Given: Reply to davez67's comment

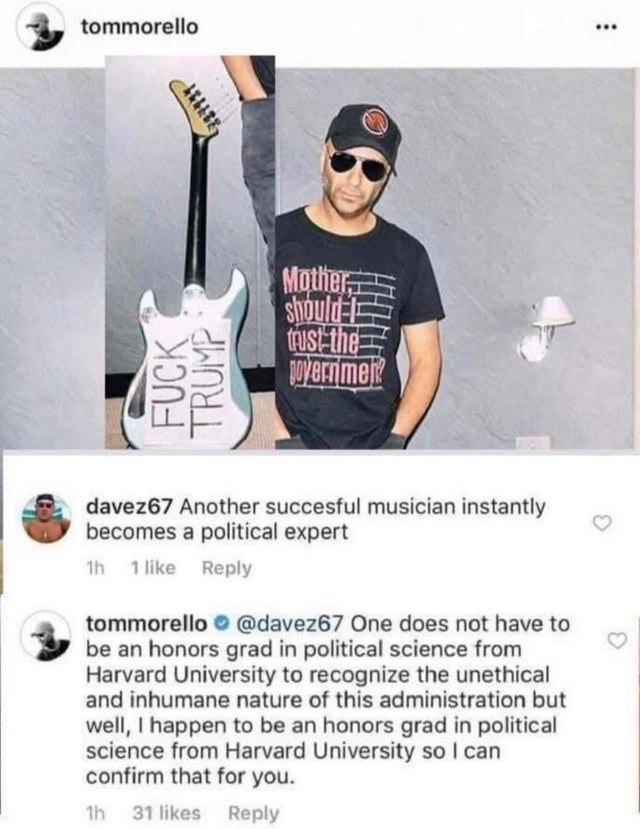Looking at the screenshot, I should [x=228, y=568].
